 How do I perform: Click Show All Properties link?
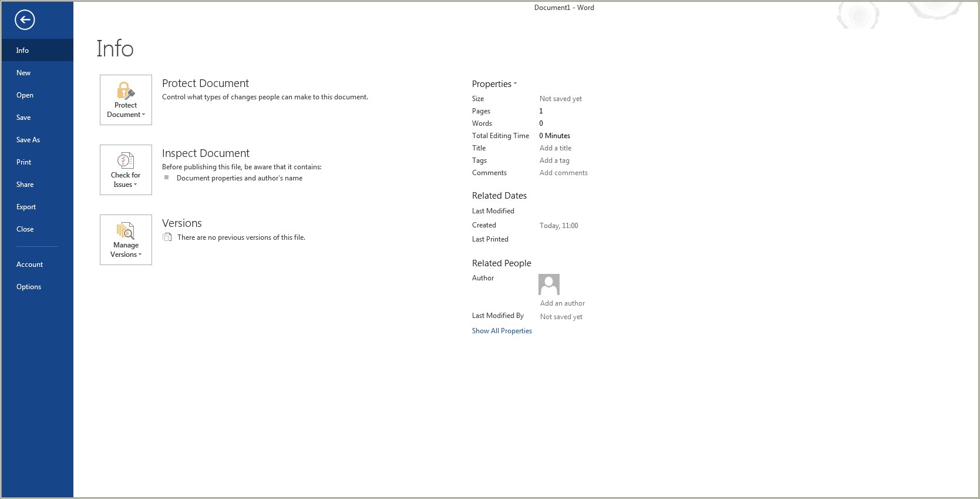point(502,331)
